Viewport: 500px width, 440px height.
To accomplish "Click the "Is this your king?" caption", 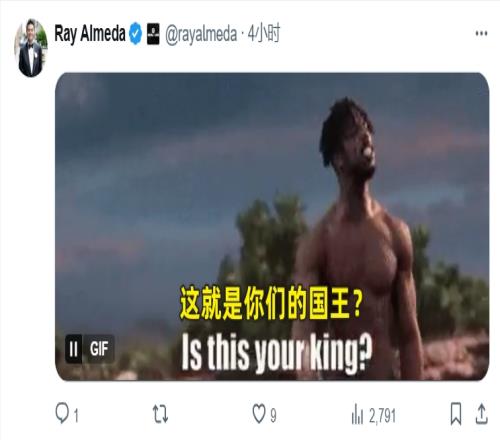I will [x=277, y=353].
